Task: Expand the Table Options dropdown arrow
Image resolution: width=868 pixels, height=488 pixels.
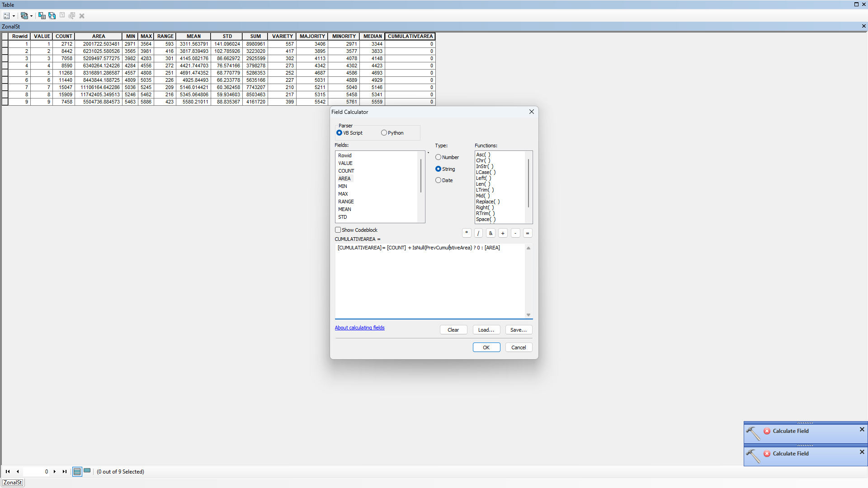Action: point(14,16)
